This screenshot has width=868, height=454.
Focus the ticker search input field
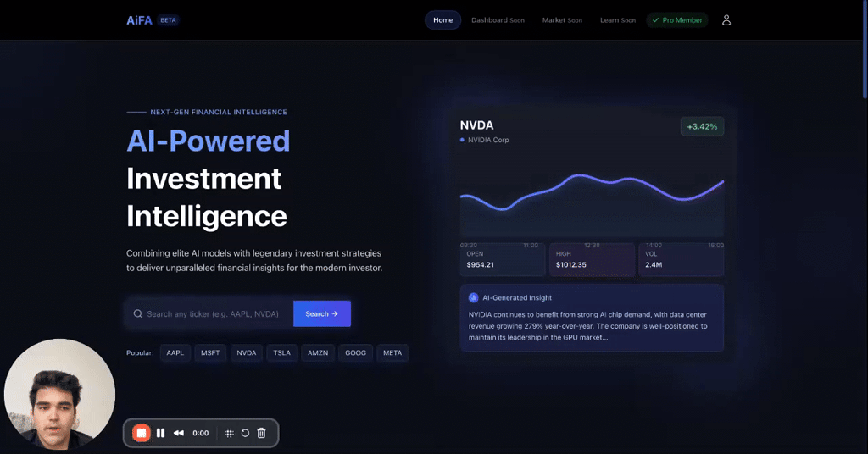210,313
